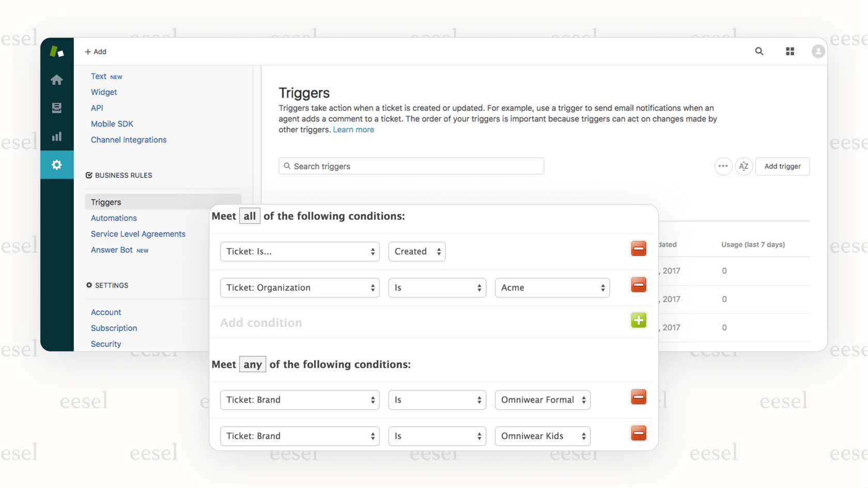Viewport: 868px width, 488px height.
Task: Open the Zendesk apps grid icon
Action: 790,51
